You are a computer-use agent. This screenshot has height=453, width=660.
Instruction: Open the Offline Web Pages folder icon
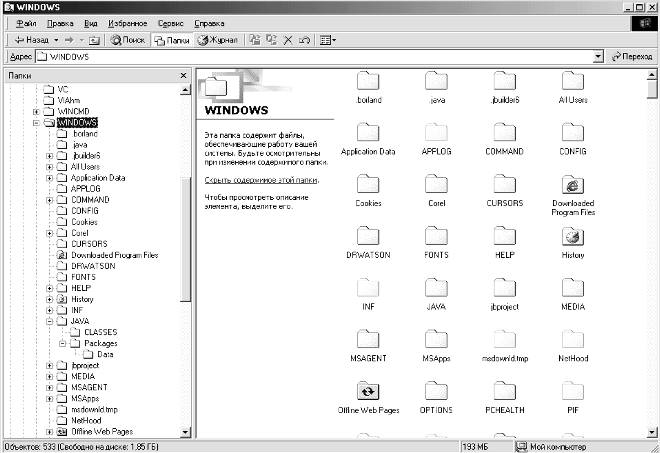[x=368, y=391]
